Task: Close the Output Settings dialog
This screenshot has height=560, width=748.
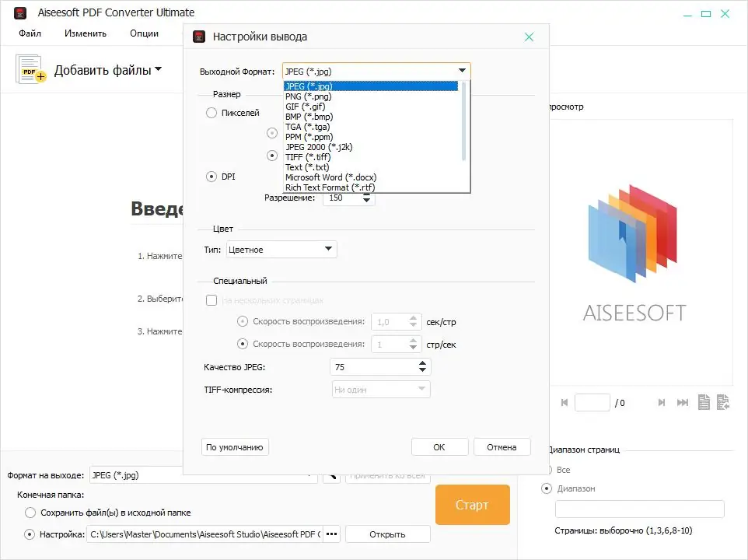Action: [x=529, y=37]
